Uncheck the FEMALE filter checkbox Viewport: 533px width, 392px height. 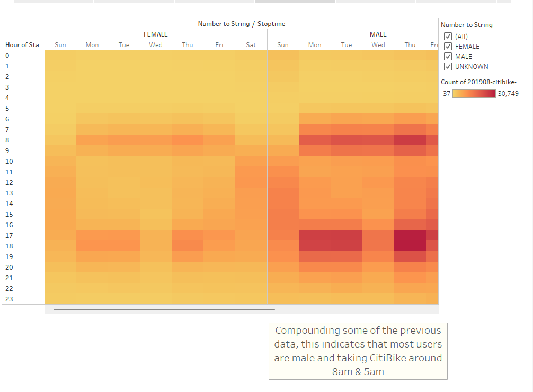click(x=448, y=46)
